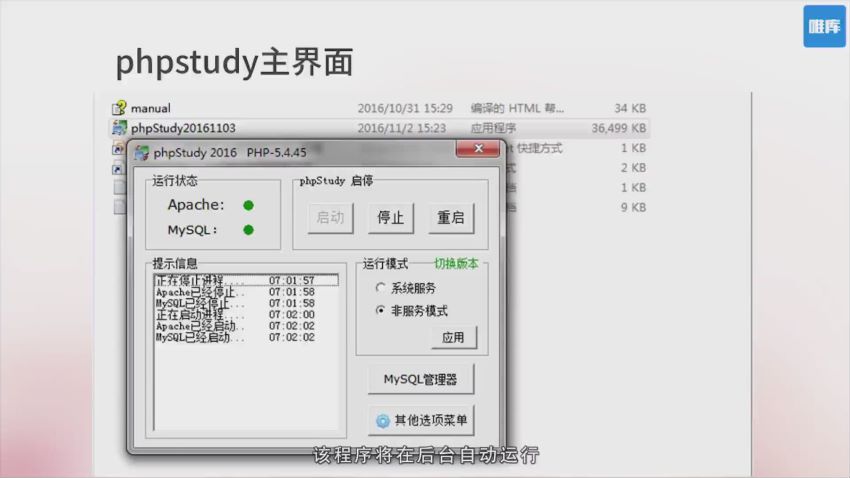Click the 切换版本 link

coord(456,264)
